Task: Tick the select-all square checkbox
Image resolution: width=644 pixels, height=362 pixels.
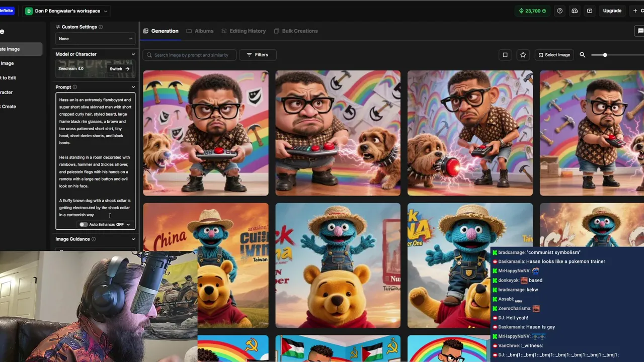Action: (x=505, y=55)
